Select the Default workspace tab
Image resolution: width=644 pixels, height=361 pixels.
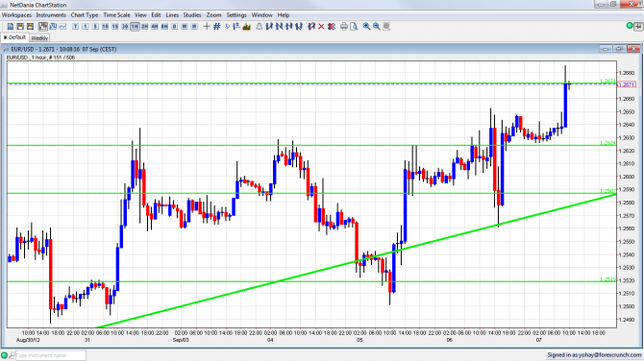[14, 37]
